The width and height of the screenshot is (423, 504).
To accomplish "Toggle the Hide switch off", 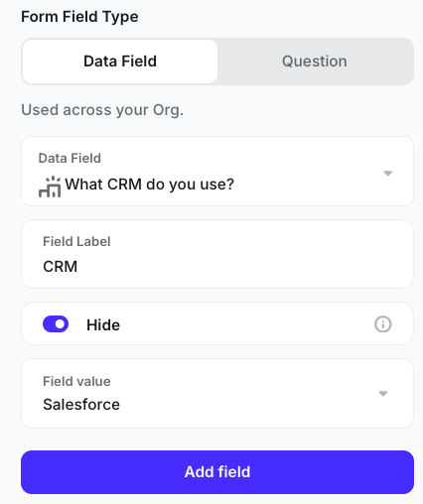I will (x=56, y=324).
